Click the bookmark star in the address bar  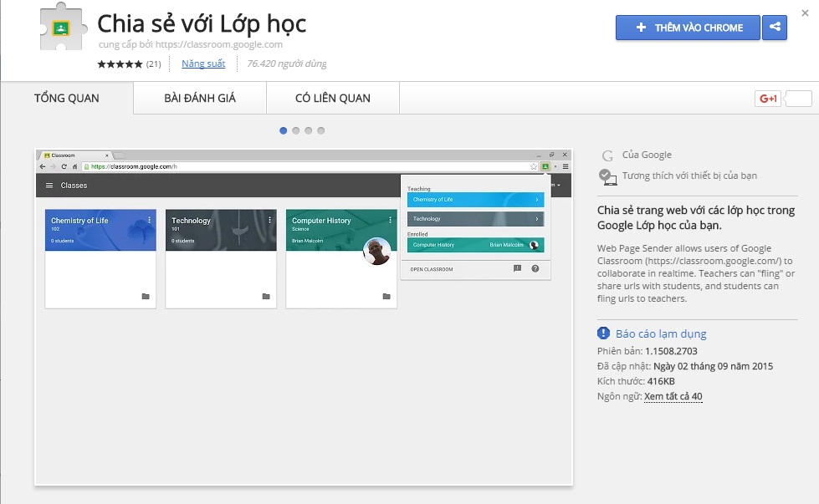[x=533, y=166]
